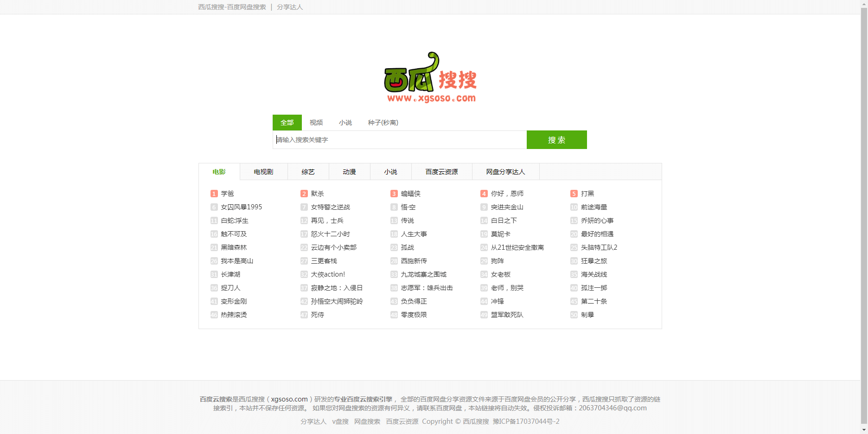868x434 pixels.
Task: Open the movie 零度极限
Action: 414,315
